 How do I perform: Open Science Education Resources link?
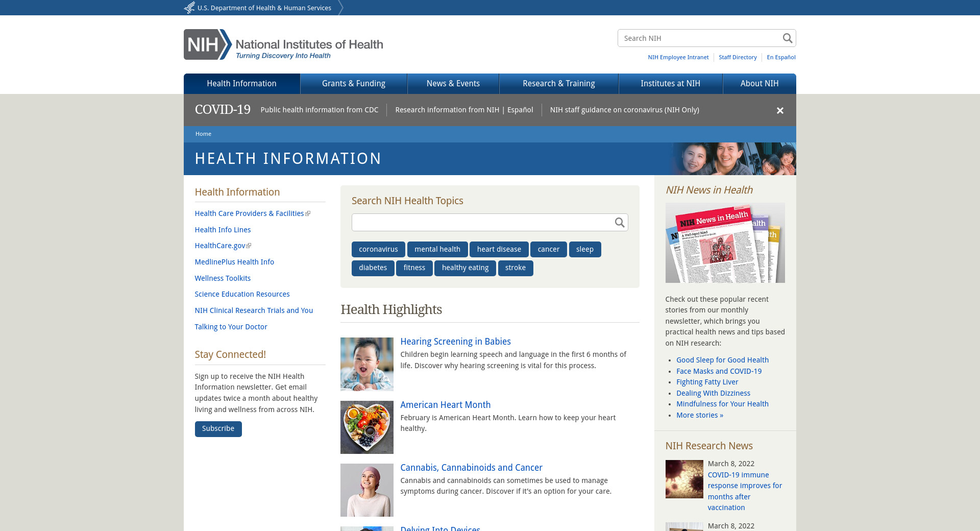tap(242, 294)
